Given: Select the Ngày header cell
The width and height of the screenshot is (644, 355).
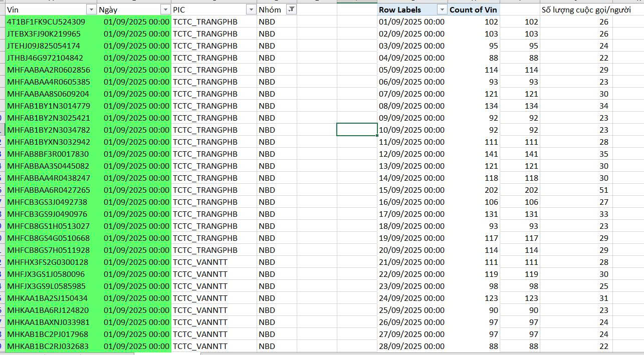Looking at the screenshot, I should click(x=134, y=10).
